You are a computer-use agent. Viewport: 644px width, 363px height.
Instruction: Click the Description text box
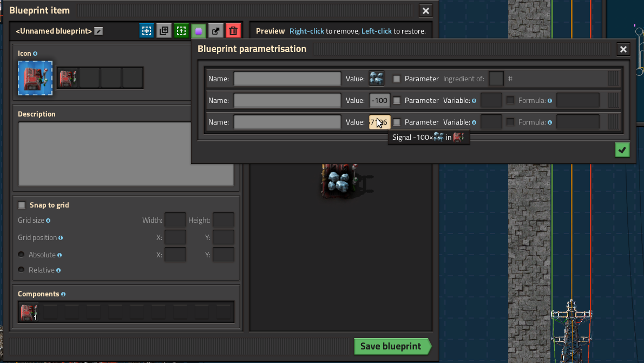pyautogui.click(x=126, y=154)
